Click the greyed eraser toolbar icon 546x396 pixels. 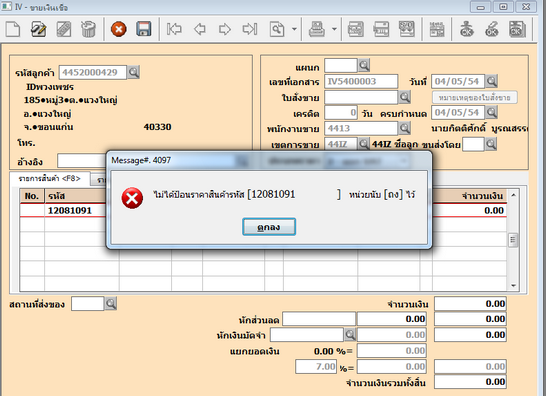(64, 29)
